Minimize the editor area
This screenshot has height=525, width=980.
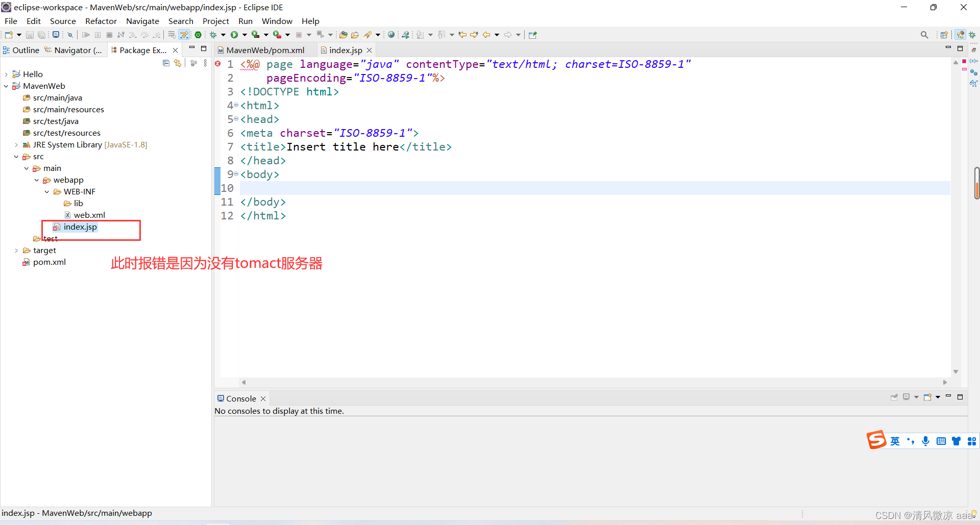pos(948,48)
